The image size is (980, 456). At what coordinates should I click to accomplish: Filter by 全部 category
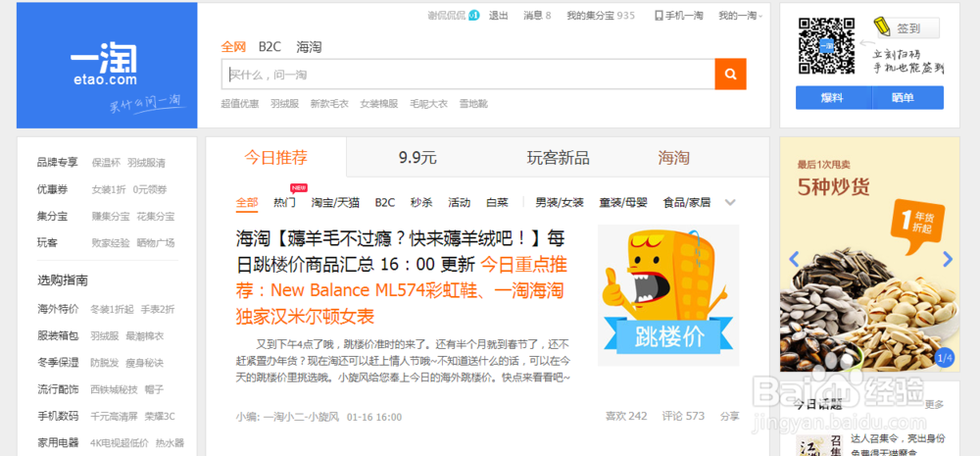[x=247, y=203]
